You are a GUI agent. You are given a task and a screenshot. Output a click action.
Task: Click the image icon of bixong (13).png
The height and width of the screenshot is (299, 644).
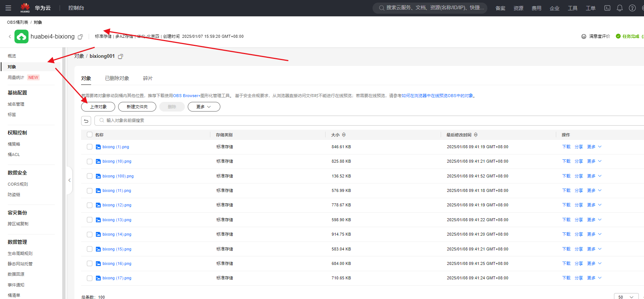tap(98, 220)
